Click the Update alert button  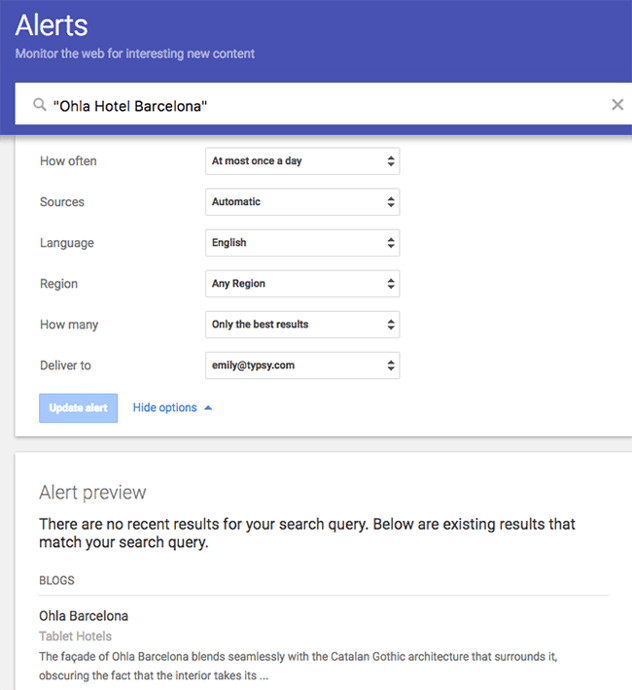(78, 408)
